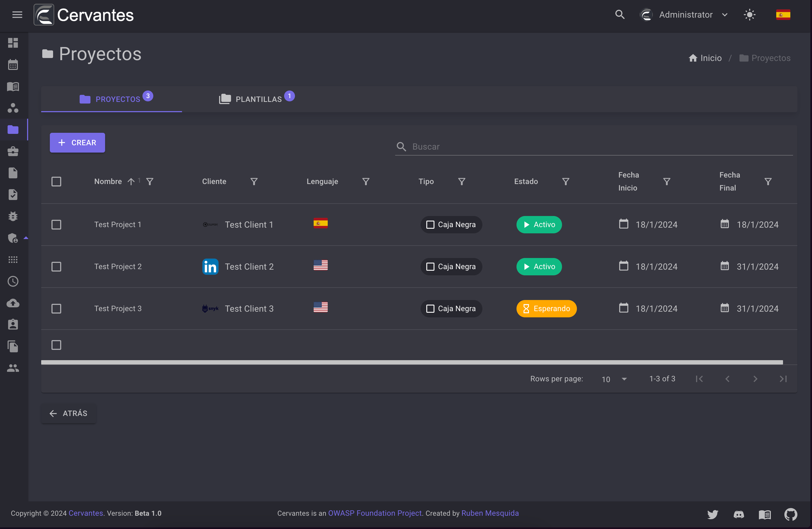Check the Test Project 1 row checkbox
This screenshot has width=812, height=529.
[x=56, y=225]
